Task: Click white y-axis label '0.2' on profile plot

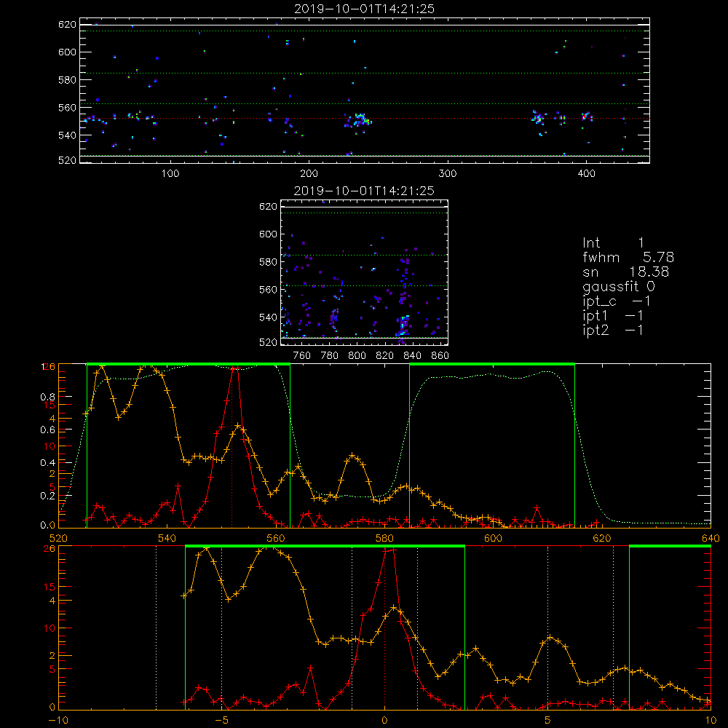Action: pyautogui.click(x=48, y=495)
